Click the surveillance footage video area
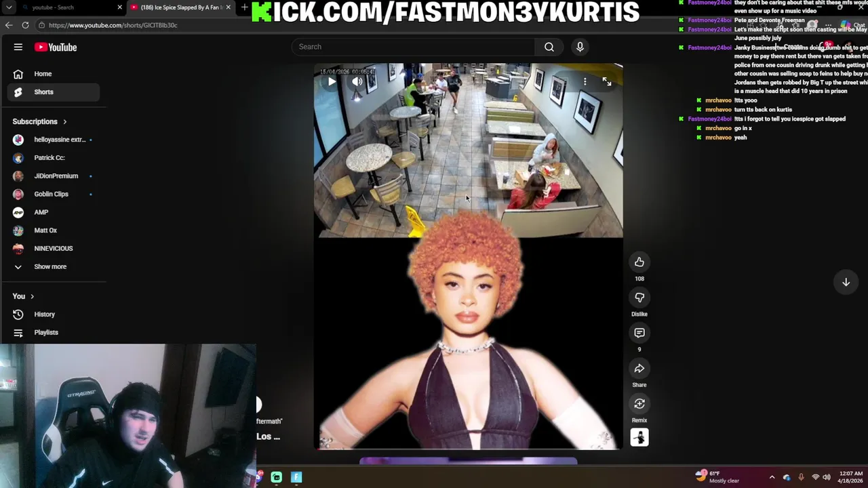This screenshot has height=488, width=868. pyautogui.click(x=469, y=150)
